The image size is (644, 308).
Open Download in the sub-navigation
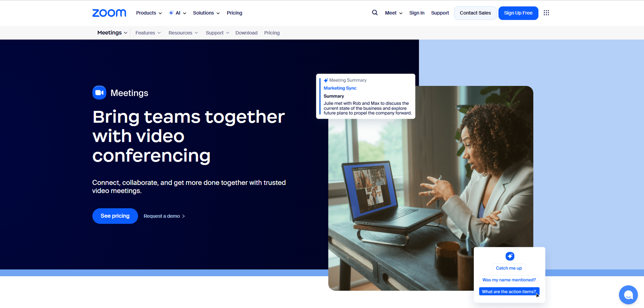[246, 33]
